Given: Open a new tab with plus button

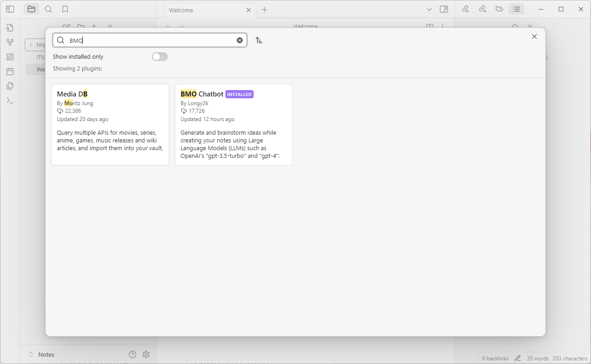Looking at the screenshot, I should coord(265,10).
